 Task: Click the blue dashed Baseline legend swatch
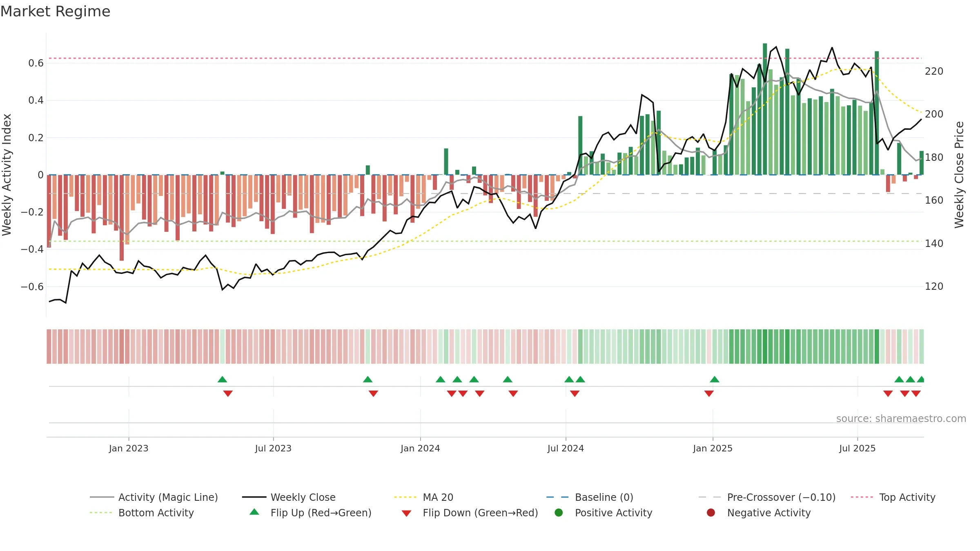coord(557,497)
